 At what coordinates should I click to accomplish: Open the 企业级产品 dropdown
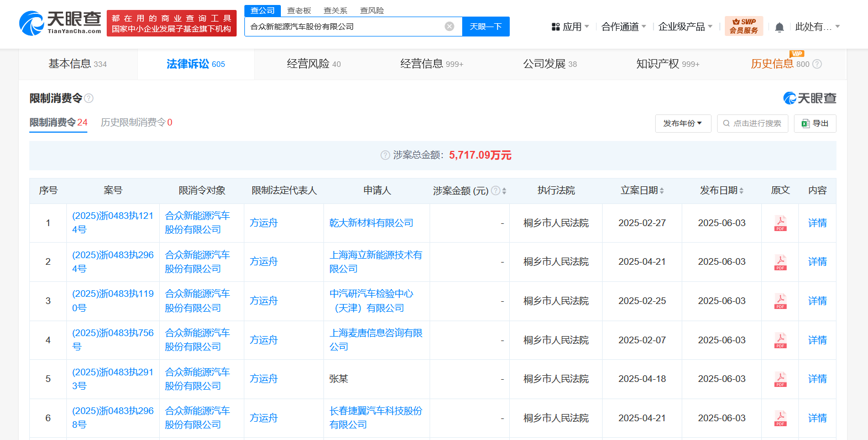click(685, 27)
